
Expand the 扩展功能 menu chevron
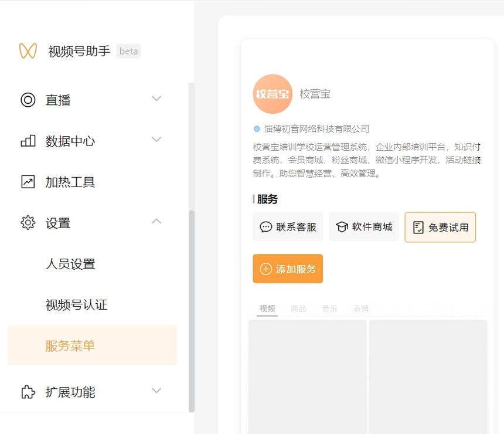(x=156, y=391)
